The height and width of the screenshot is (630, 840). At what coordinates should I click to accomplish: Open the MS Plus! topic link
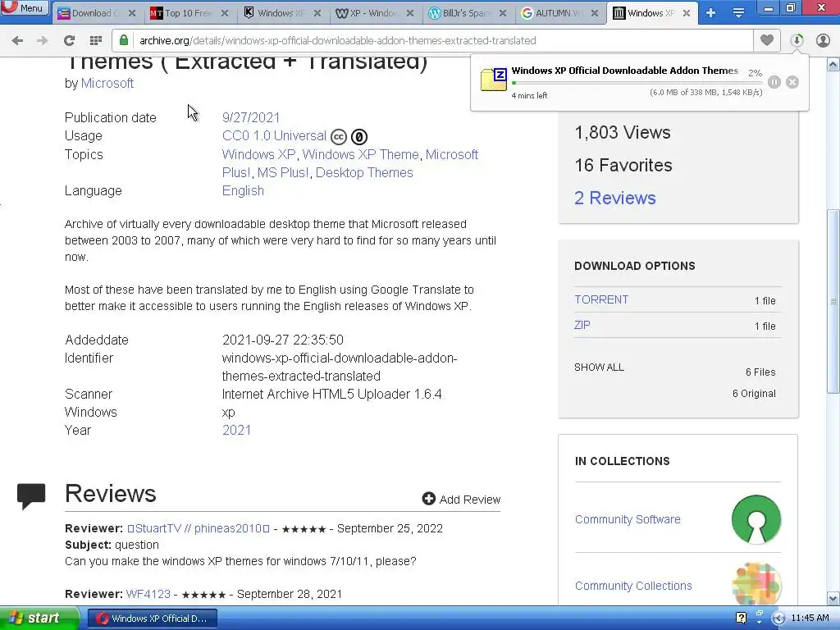283,172
